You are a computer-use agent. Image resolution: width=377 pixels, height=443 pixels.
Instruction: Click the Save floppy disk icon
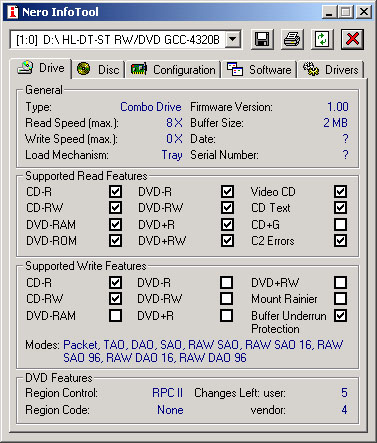pos(262,39)
